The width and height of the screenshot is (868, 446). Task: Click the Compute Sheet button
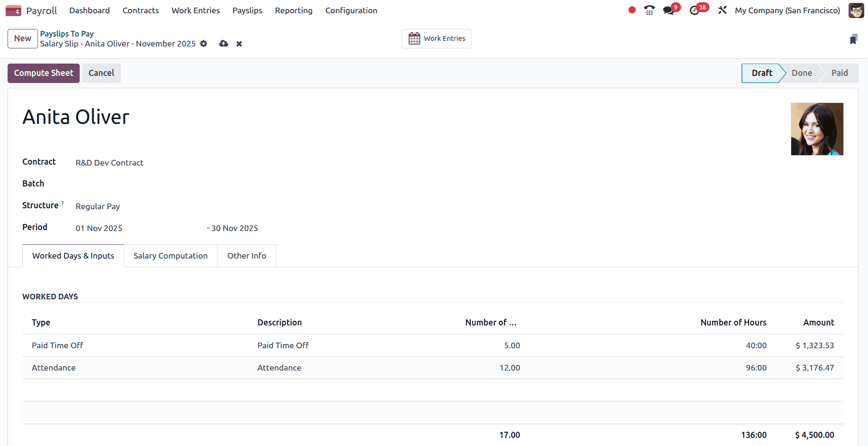pyautogui.click(x=43, y=73)
